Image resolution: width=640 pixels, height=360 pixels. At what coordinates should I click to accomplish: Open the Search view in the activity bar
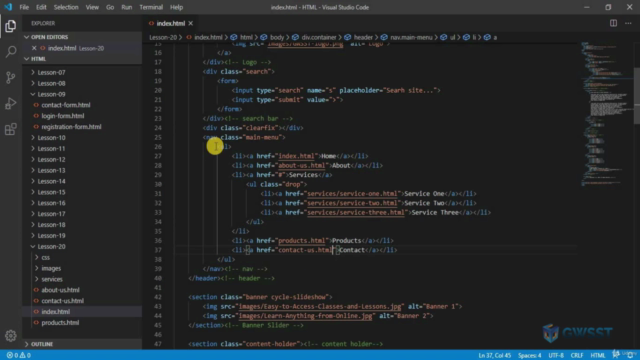coord(11,51)
